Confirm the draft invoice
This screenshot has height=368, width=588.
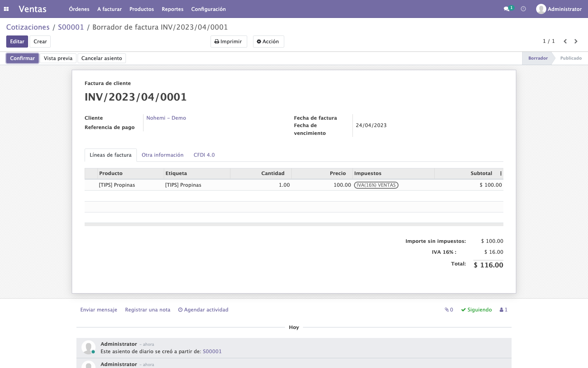coord(22,58)
